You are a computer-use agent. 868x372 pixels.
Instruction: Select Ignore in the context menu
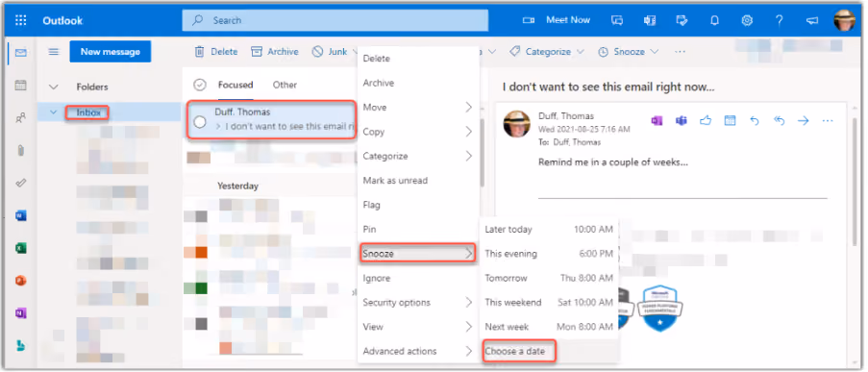pos(418,278)
